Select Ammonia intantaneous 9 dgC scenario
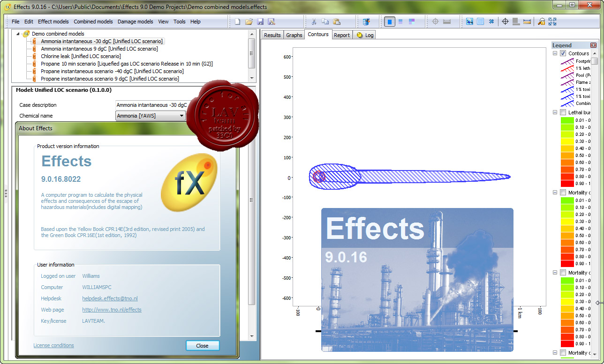Image resolution: width=604 pixels, height=364 pixels. click(99, 49)
